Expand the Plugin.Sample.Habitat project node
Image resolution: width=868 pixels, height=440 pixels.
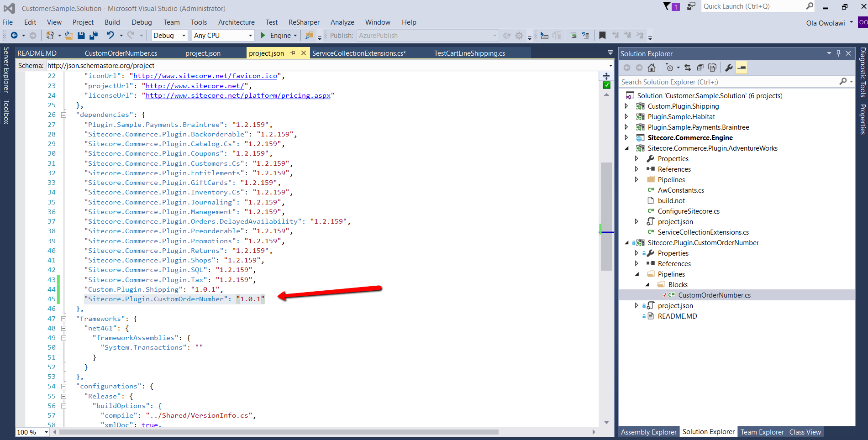626,116
